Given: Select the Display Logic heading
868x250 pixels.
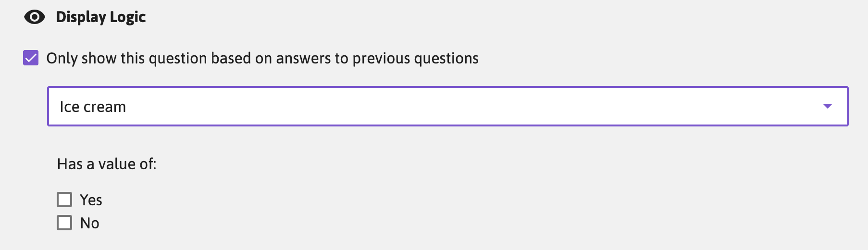Looking at the screenshot, I should [101, 17].
